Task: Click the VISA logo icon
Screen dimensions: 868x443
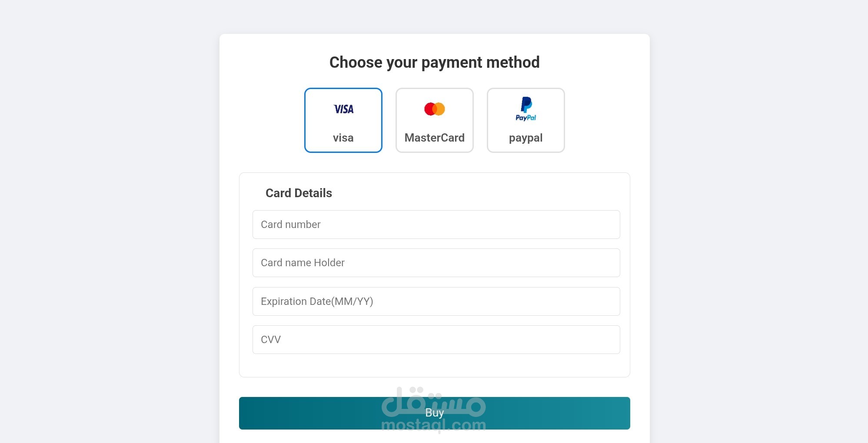Action: [x=343, y=109]
